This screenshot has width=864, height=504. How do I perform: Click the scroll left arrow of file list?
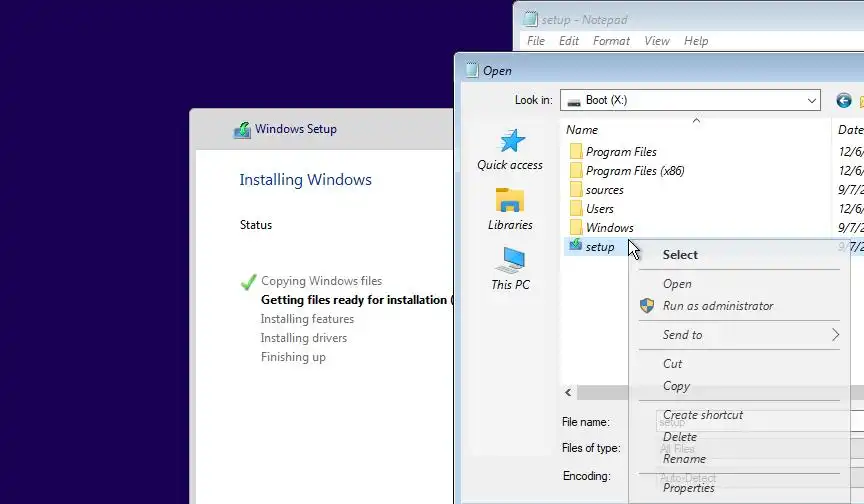568,393
